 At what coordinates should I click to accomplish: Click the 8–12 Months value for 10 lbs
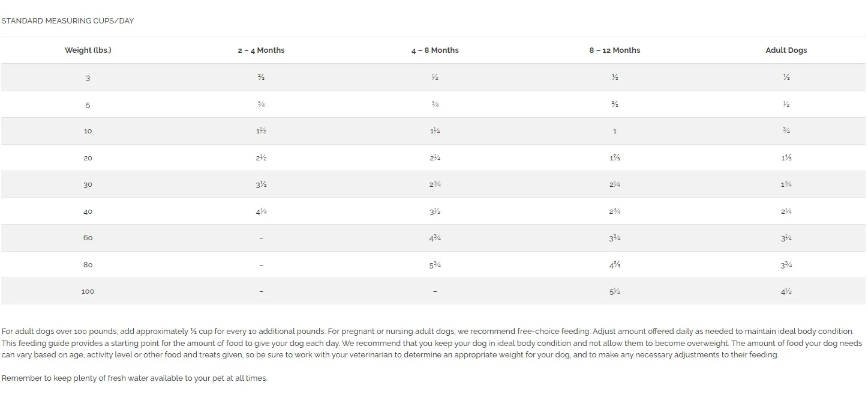pos(615,132)
